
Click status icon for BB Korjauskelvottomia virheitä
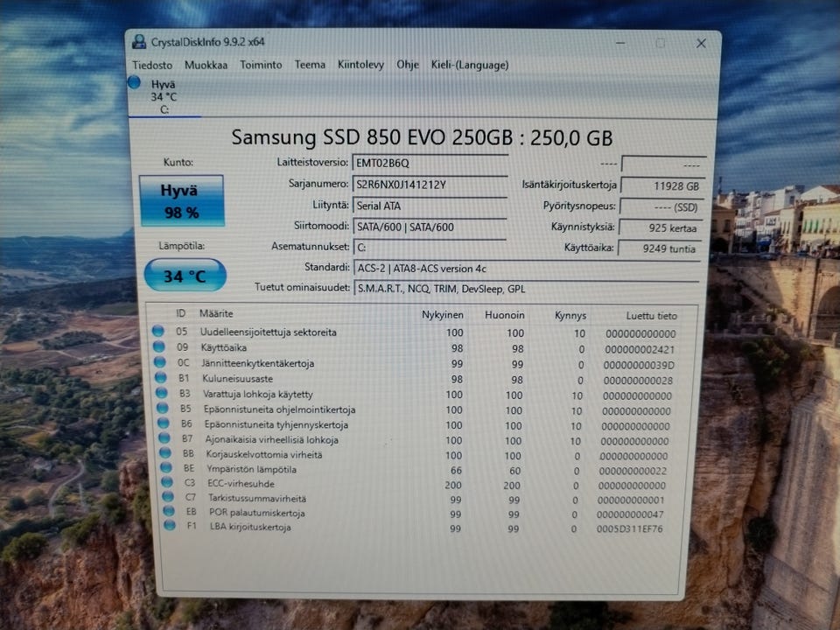(x=166, y=453)
